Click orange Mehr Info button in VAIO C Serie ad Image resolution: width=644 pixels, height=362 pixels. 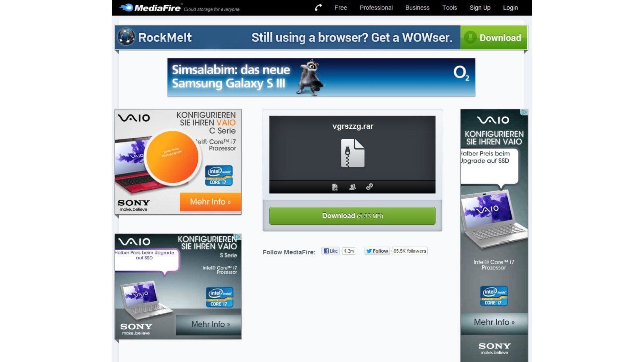[210, 202]
